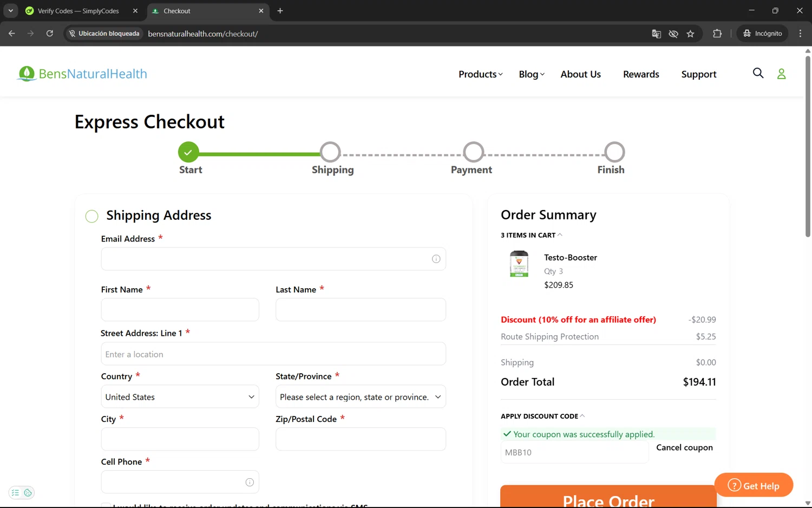Click the browser translate page icon
The image size is (812, 508).
[x=656, y=34]
